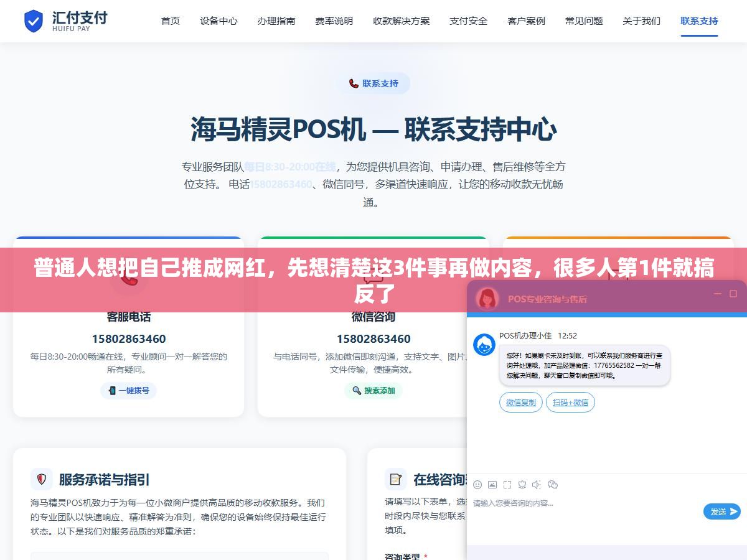Click the POS机办理小佳 12:52 sender label
This screenshot has height=560, width=747.
tap(538, 335)
